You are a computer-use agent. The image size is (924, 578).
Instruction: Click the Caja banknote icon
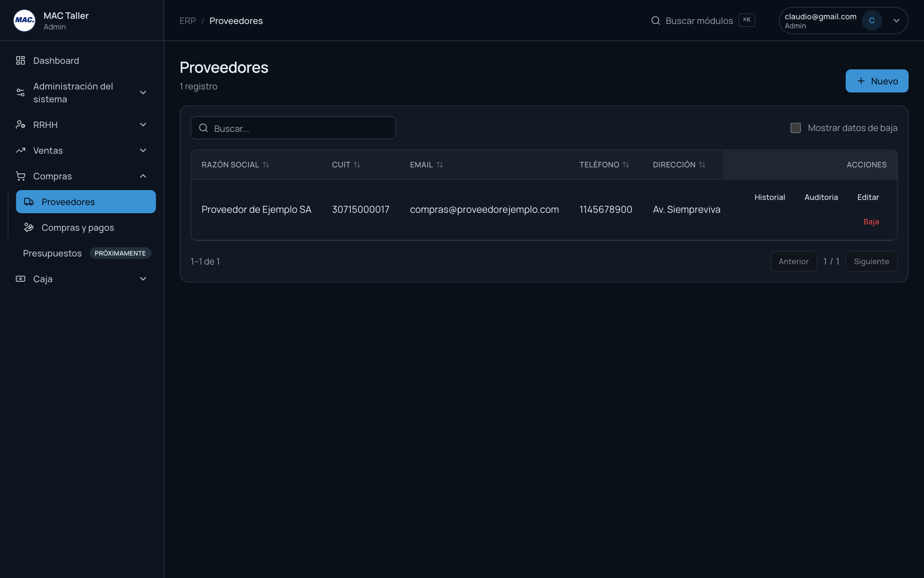(x=21, y=279)
